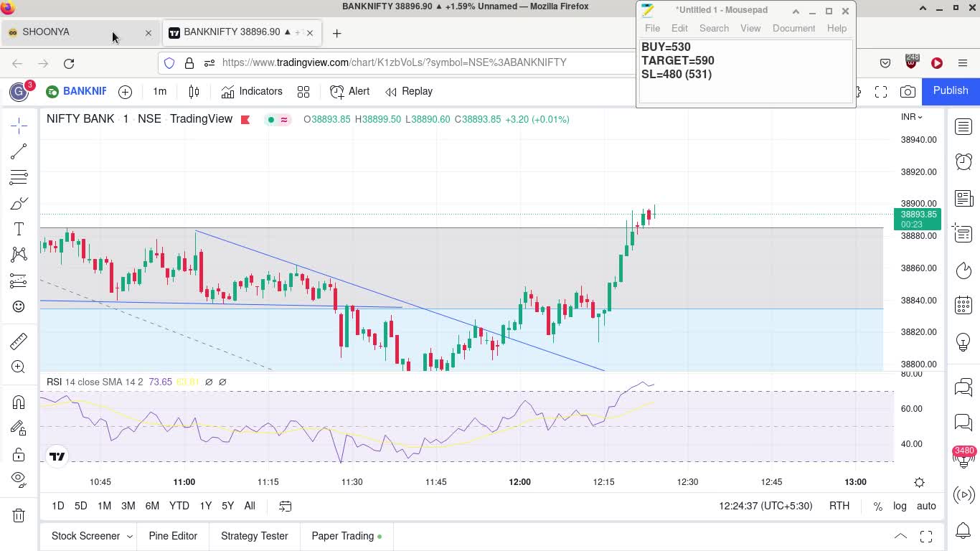980x551 pixels.
Task: Toggle percent scale mode
Action: (x=877, y=507)
